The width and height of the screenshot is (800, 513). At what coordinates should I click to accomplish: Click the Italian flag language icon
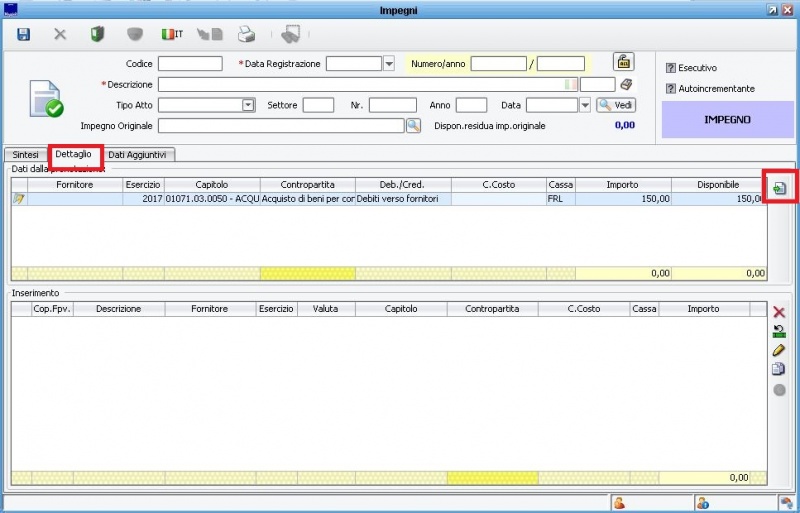[x=171, y=34]
